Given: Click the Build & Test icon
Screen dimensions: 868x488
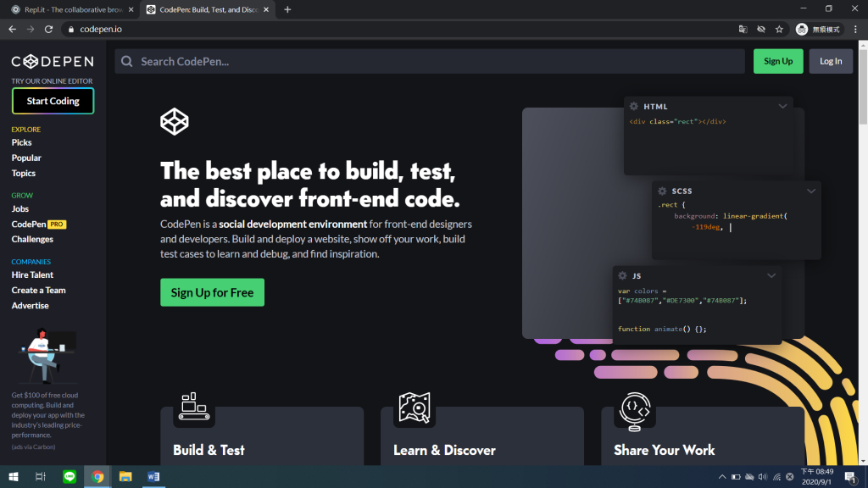Looking at the screenshot, I should click(x=194, y=407).
